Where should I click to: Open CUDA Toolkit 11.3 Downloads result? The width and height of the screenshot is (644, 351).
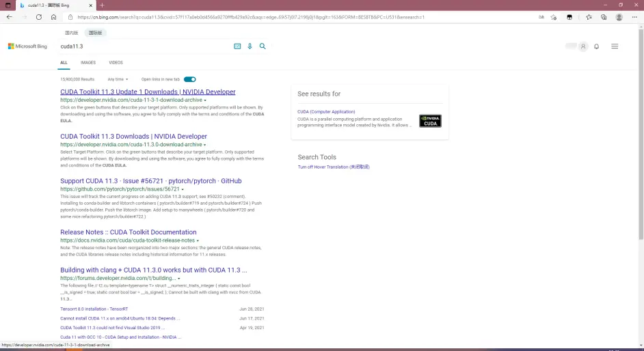pos(133,137)
